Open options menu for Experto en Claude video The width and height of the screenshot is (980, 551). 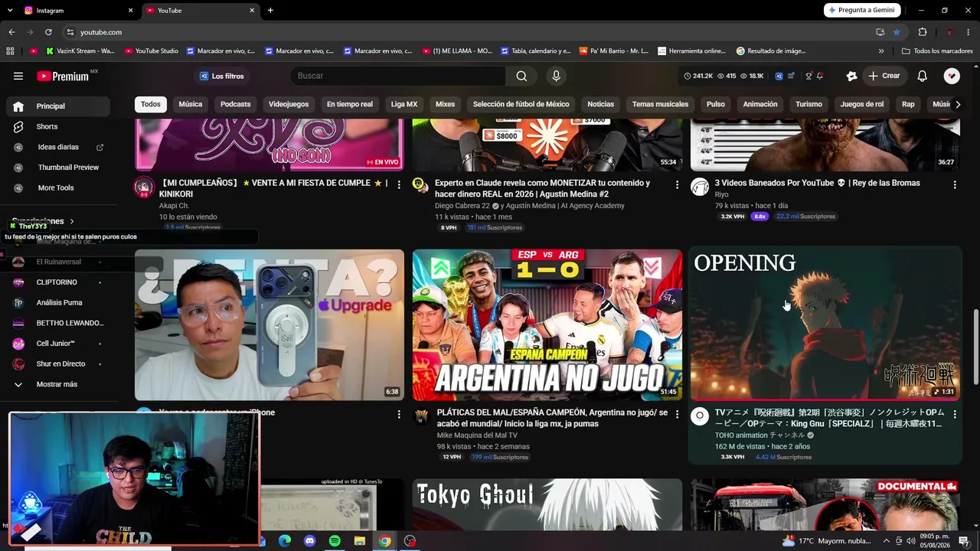pyautogui.click(x=677, y=184)
